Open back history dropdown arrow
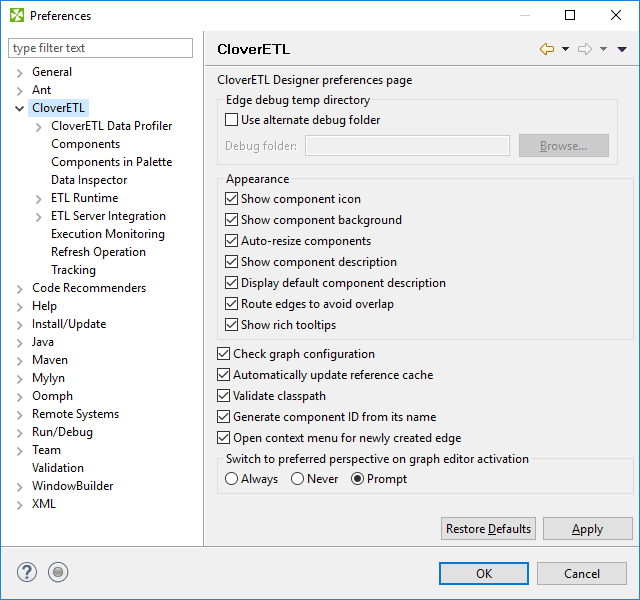640x600 pixels. [x=565, y=49]
